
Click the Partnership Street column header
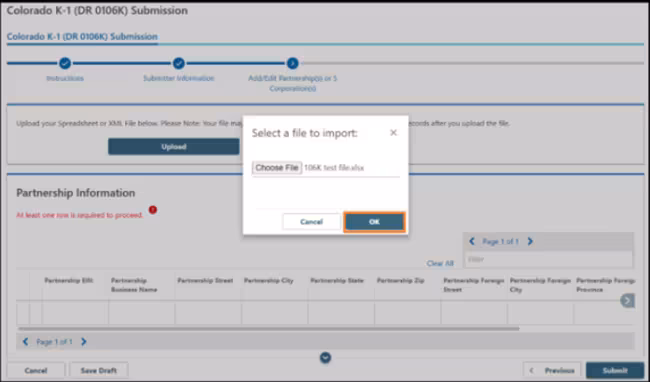[205, 280]
